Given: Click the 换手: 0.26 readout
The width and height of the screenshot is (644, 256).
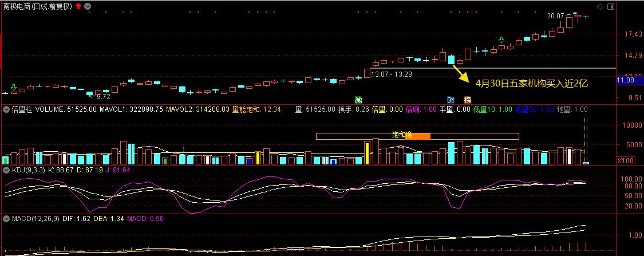Looking at the screenshot, I should pos(354,109).
